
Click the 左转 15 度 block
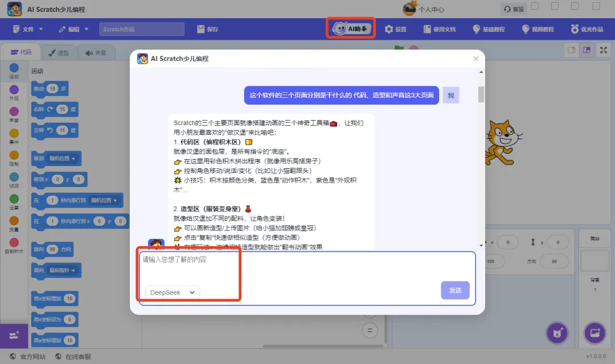pos(55,130)
